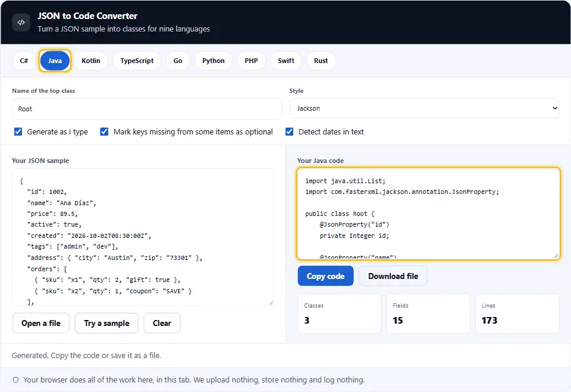Screen dimensions: 571x392
Task: Click the code brackets logo icon
Action: tap(21, 22)
